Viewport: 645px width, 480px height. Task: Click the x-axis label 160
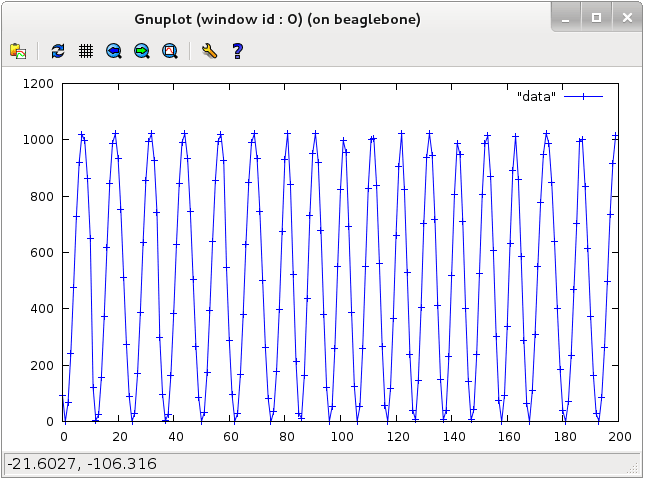coord(509,437)
